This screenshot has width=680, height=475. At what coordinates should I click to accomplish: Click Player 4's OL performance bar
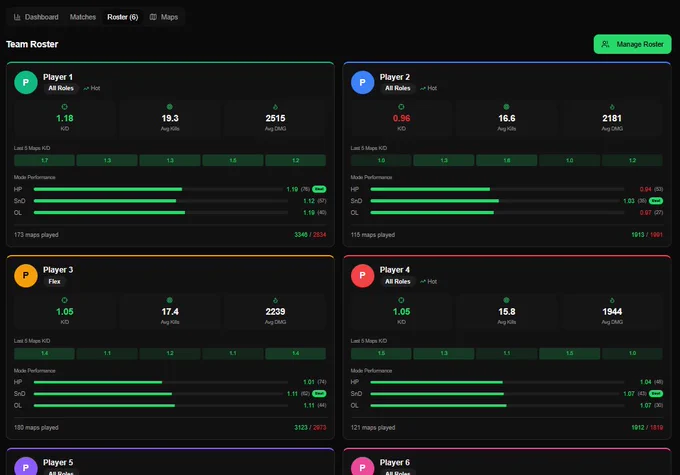click(497, 406)
